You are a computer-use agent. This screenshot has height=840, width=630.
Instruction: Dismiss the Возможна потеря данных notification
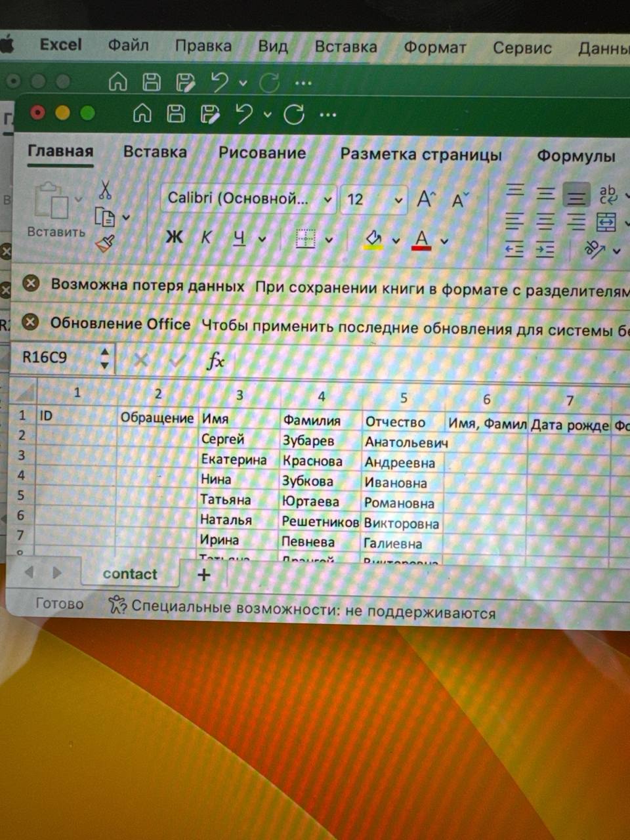point(31,283)
